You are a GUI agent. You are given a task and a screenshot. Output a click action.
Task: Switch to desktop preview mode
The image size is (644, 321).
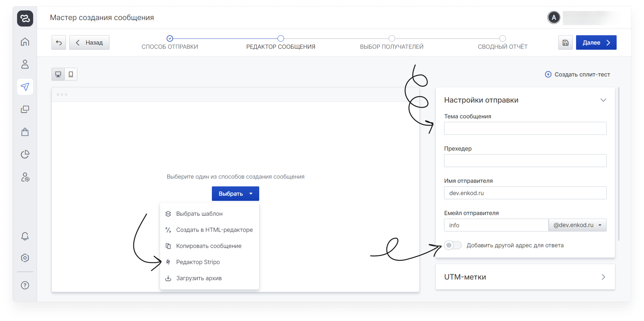(58, 74)
